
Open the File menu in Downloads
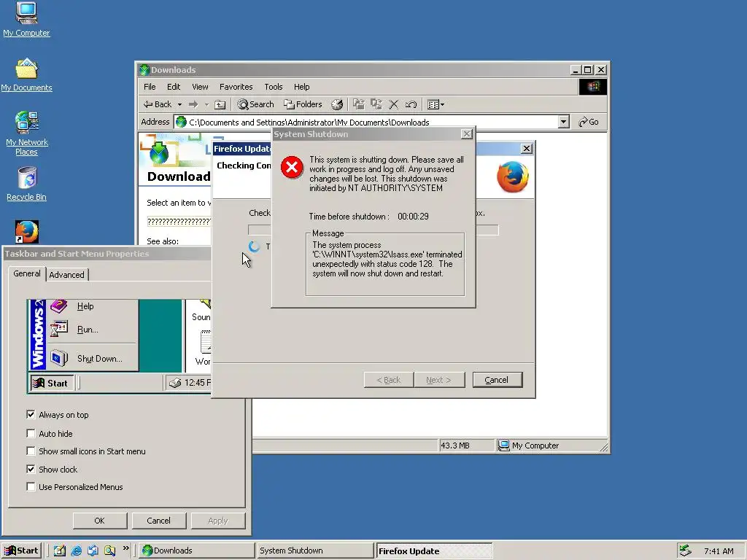150,87
